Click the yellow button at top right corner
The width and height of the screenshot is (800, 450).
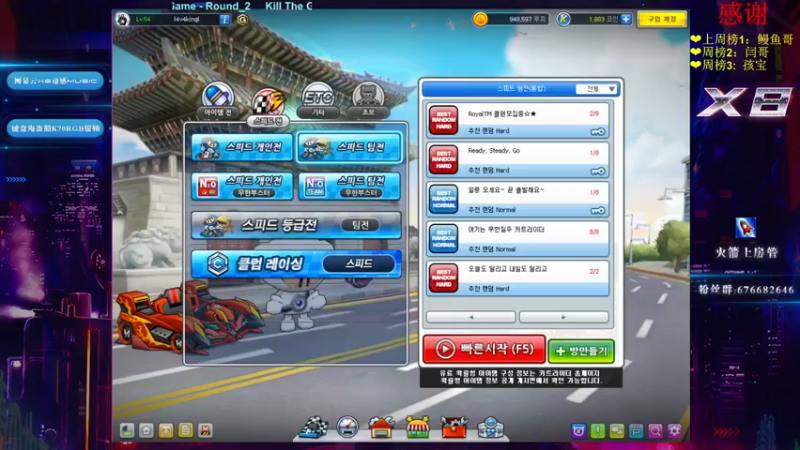662,19
